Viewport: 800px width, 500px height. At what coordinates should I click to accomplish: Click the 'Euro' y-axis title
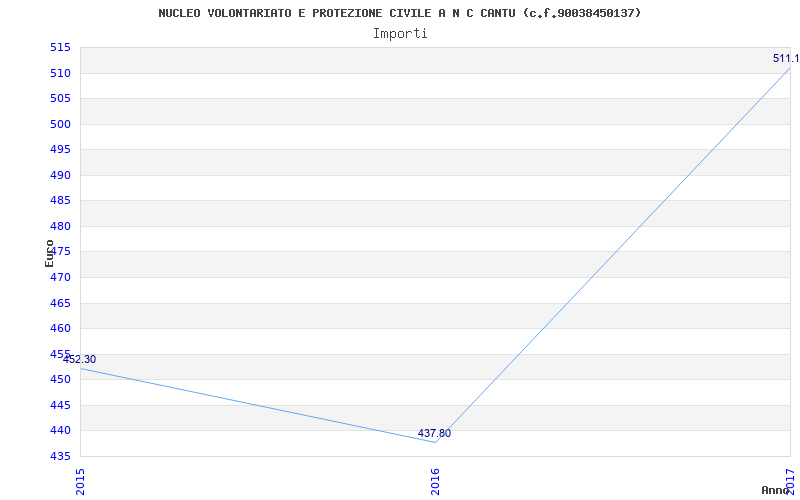tap(49, 253)
